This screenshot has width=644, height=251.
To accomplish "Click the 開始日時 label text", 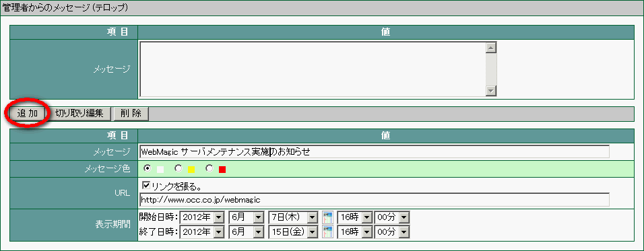I will click(158, 217).
